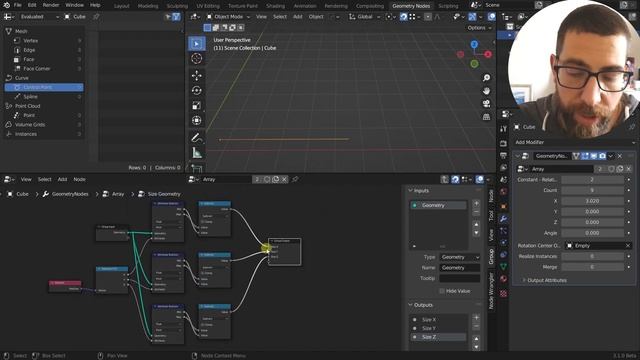
Task: Enable the Hide Value checkbox
Action: (x=442, y=291)
